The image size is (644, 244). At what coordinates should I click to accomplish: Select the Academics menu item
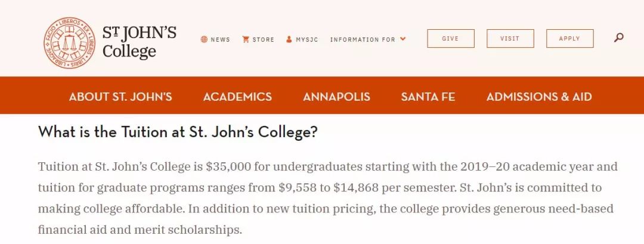(237, 97)
